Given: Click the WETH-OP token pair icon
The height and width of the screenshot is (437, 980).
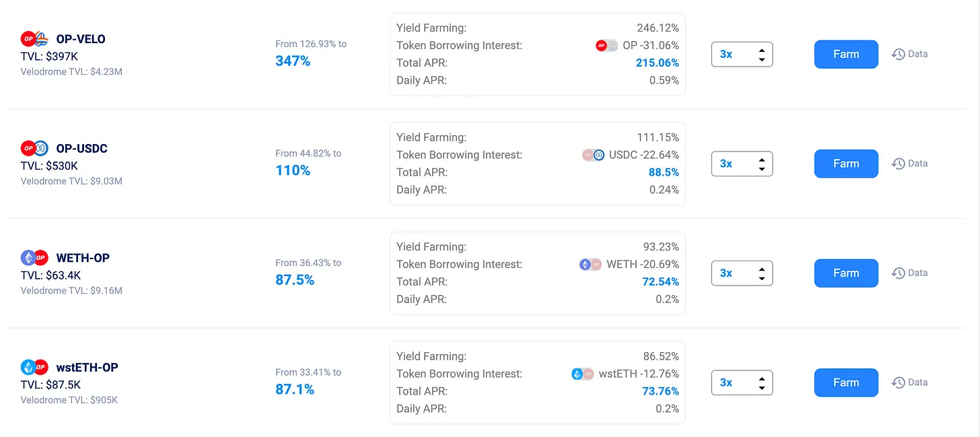Looking at the screenshot, I should point(34,258).
